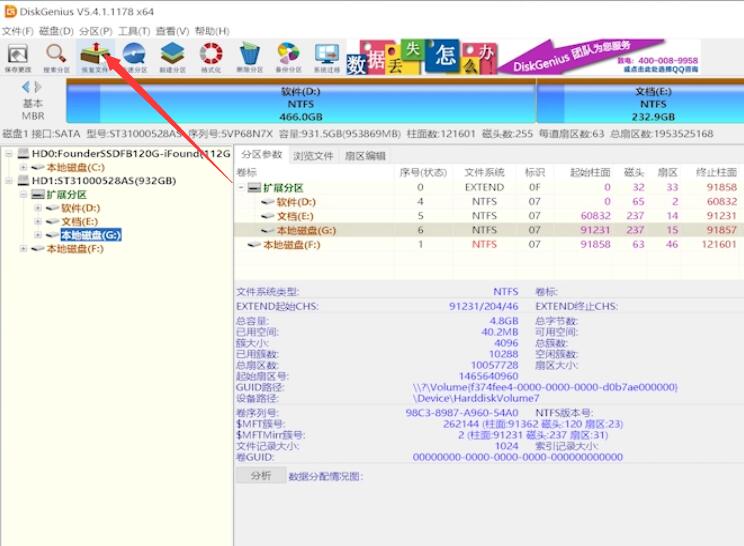Switch to the 浏览文件 tab
The width and height of the screenshot is (744, 546).
coord(313,155)
